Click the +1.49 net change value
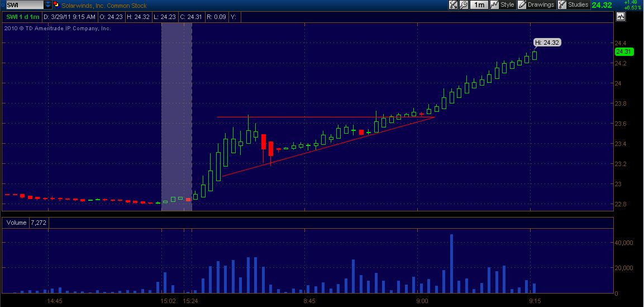Viewport: 644px width, 307px height. coord(631,2)
